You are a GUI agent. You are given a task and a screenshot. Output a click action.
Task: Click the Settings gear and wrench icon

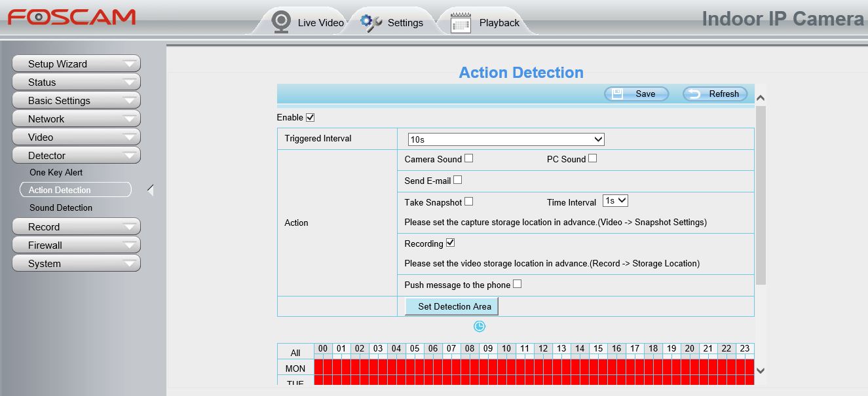click(371, 22)
